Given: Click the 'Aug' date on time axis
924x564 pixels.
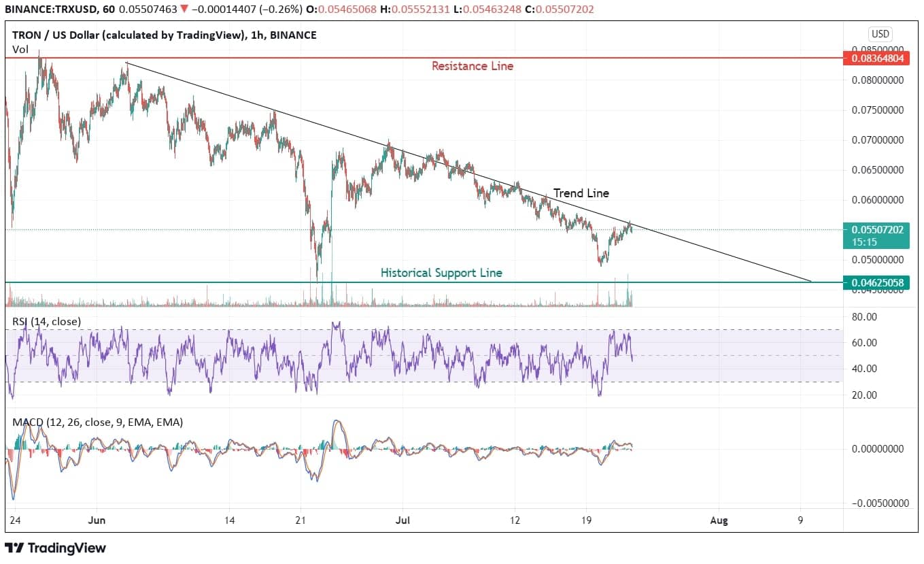Looking at the screenshot, I should 719,520.
